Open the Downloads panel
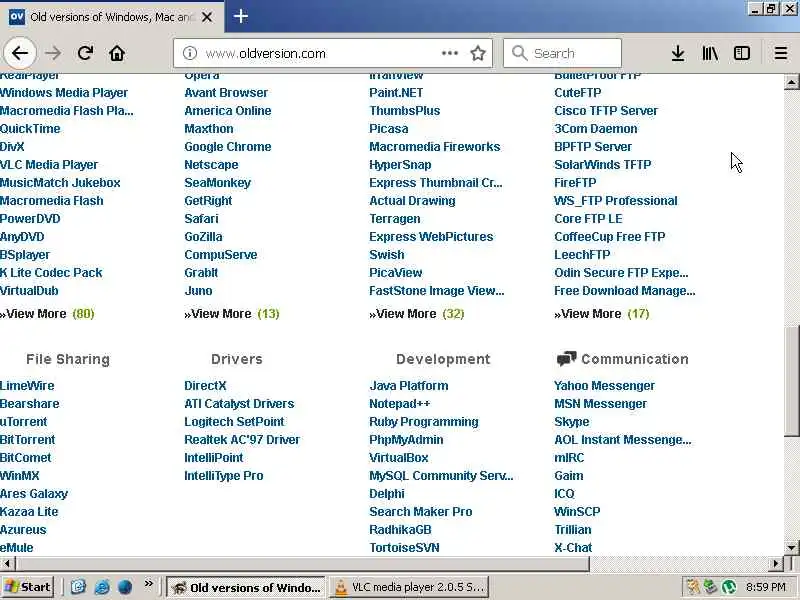Screen dimensions: 800x600 click(x=678, y=53)
